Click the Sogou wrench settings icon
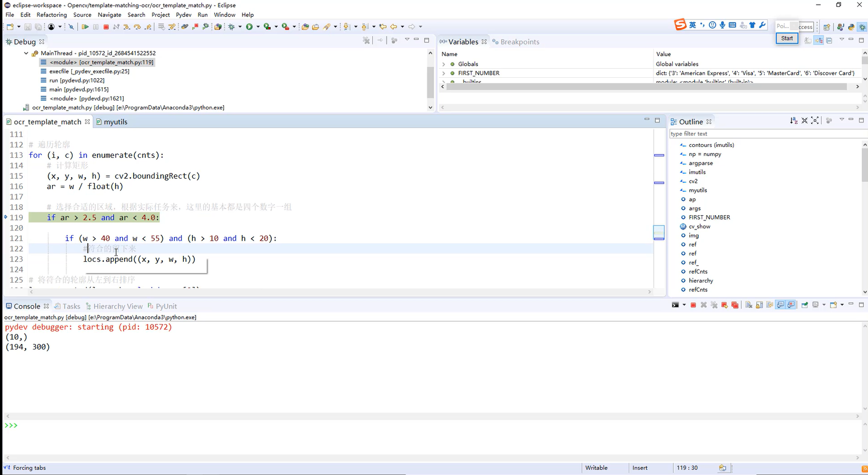Image resolution: width=868 pixels, height=475 pixels. tap(762, 25)
